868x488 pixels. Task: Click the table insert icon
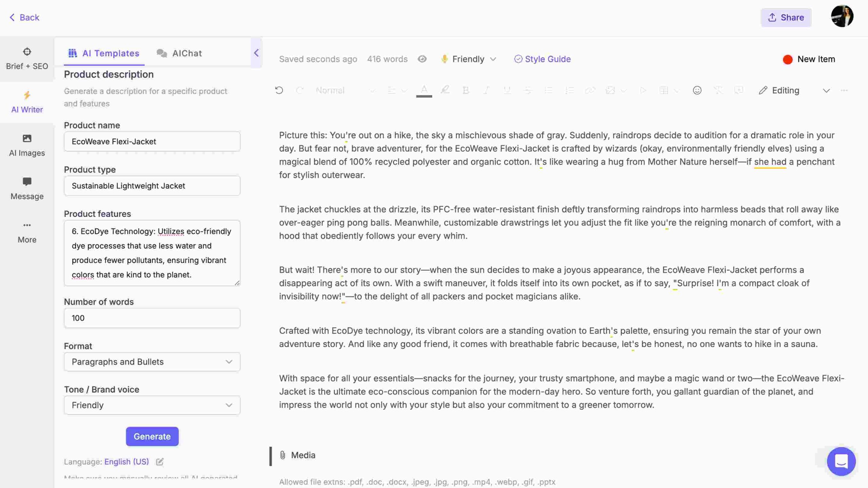click(664, 90)
